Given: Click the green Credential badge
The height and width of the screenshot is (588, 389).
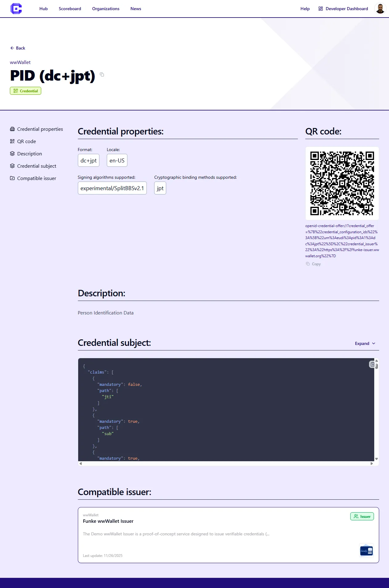Looking at the screenshot, I should 26,91.
